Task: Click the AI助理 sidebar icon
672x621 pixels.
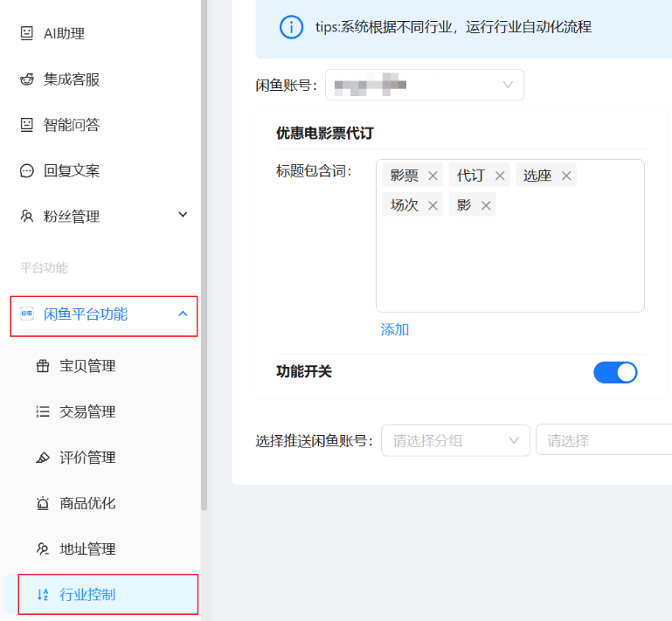Action: pos(26,33)
